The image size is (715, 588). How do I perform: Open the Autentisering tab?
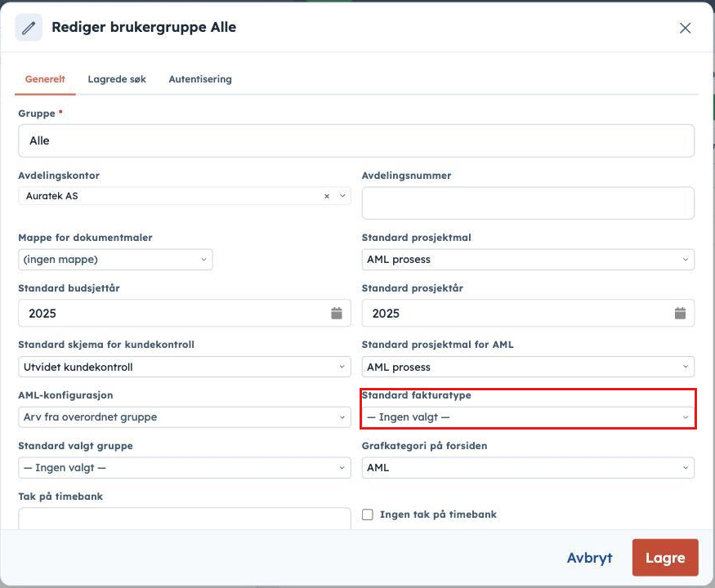click(200, 79)
